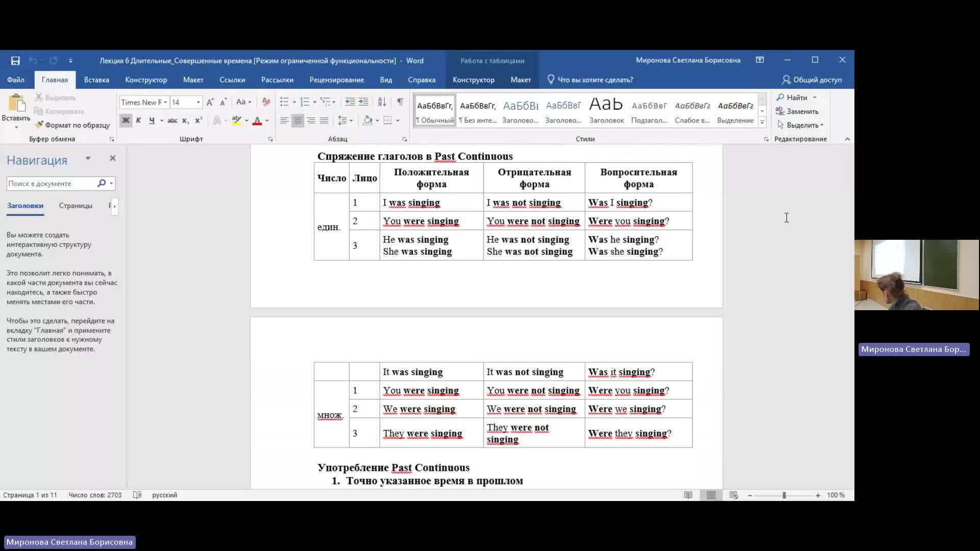
Task: Open the search options dropdown in Navigation
Action: (x=111, y=183)
